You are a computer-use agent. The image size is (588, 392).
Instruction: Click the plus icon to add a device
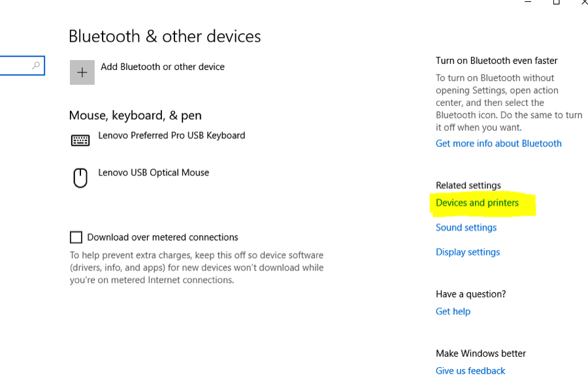point(82,73)
